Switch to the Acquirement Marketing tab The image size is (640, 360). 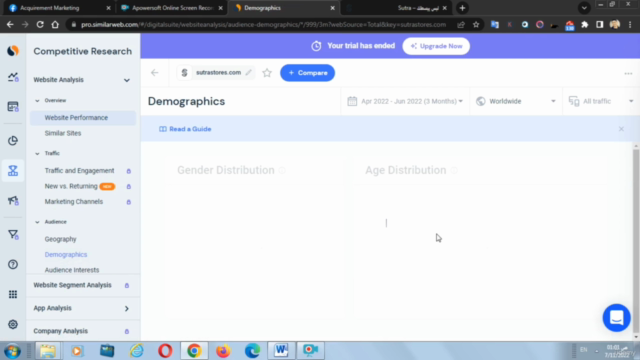point(59,8)
